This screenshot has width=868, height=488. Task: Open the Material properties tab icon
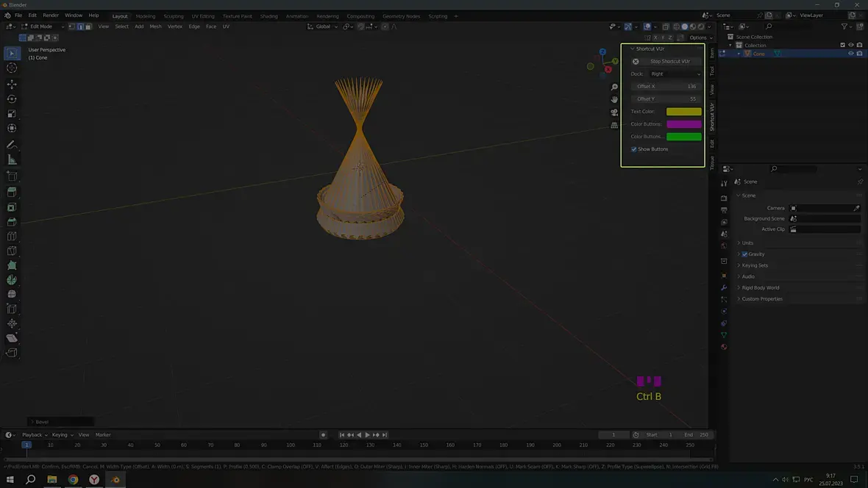point(724,347)
